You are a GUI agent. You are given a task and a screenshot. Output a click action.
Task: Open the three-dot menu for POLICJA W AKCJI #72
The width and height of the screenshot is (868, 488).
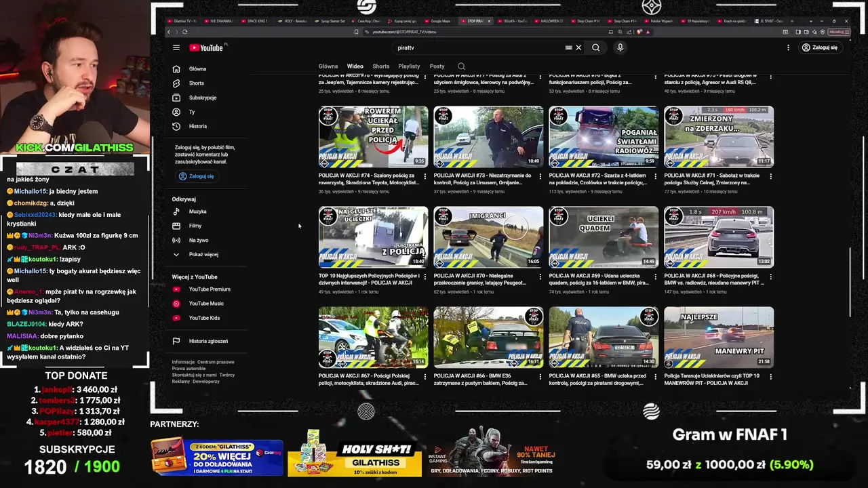656,176
